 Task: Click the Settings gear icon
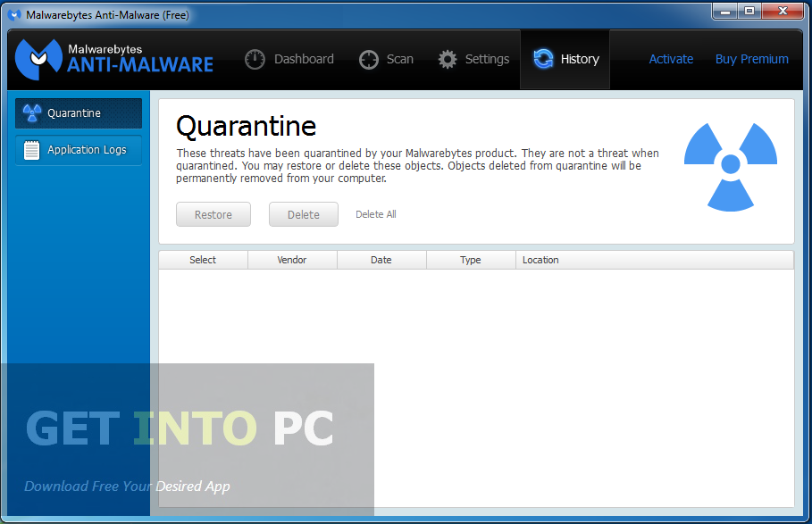(x=448, y=60)
